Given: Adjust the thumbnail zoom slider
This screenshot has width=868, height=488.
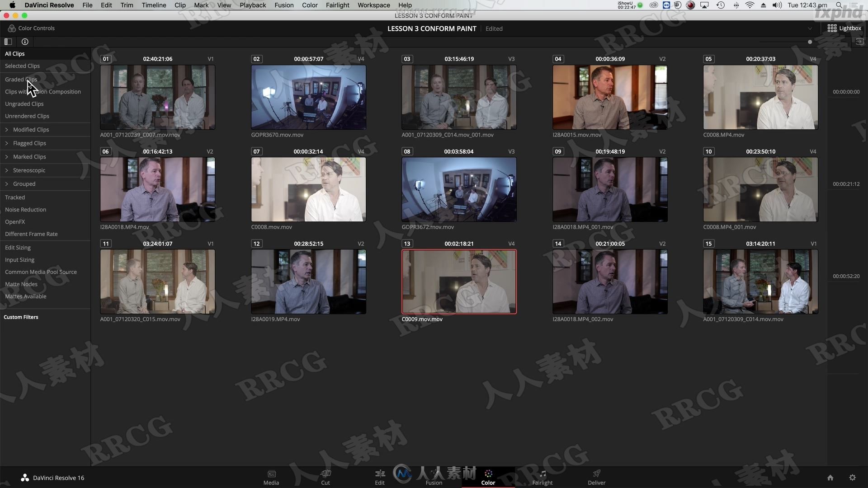Looking at the screenshot, I should click(810, 42).
